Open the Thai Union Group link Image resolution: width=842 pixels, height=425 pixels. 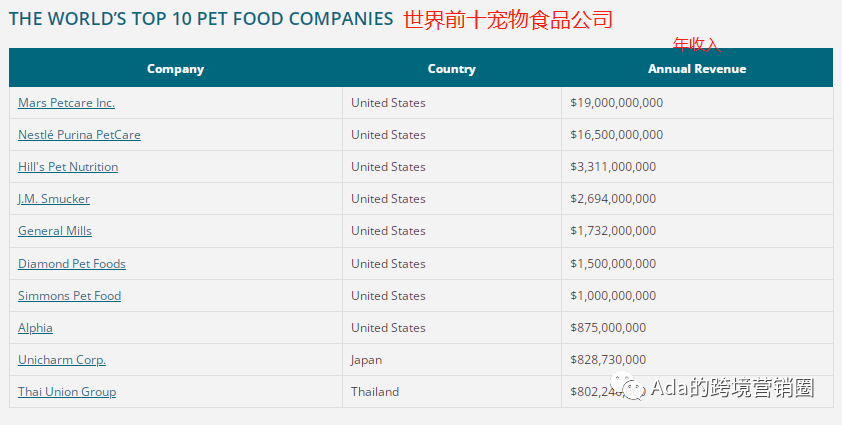[x=67, y=392]
